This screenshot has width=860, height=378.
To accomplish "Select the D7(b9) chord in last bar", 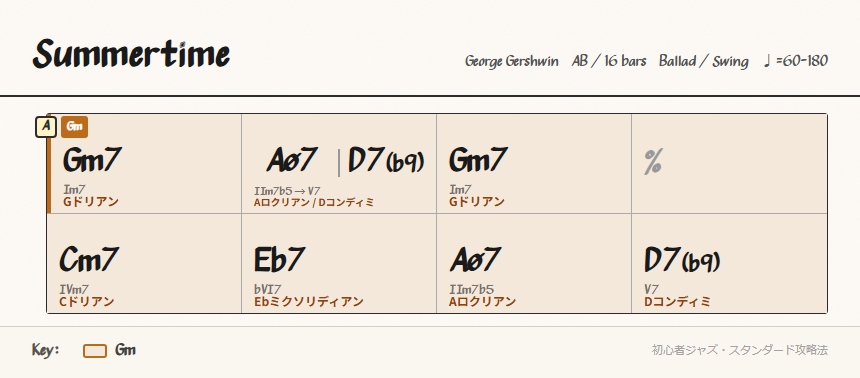I will pos(682,259).
